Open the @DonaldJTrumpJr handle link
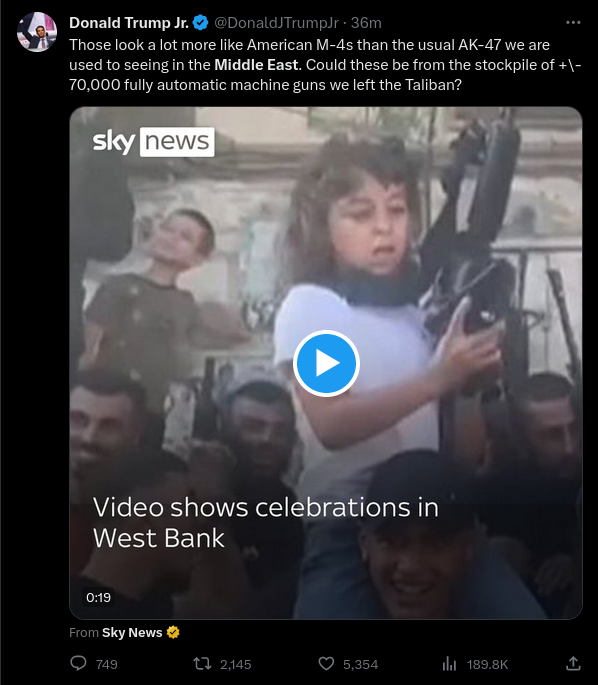598x685 pixels. (276, 23)
